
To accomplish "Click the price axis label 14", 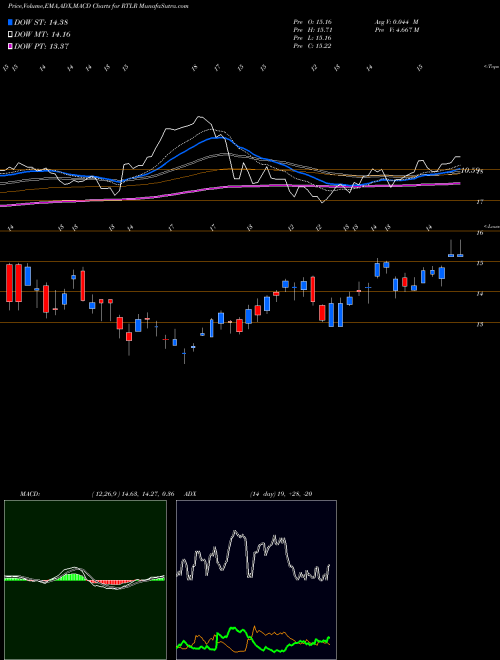I will [x=479, y=294].
